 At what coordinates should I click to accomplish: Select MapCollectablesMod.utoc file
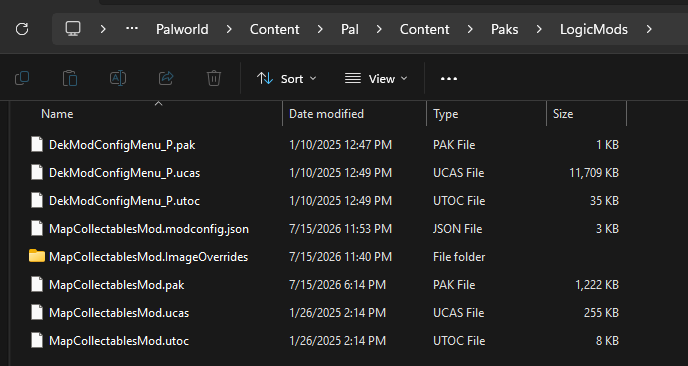[x=119, y=341]
